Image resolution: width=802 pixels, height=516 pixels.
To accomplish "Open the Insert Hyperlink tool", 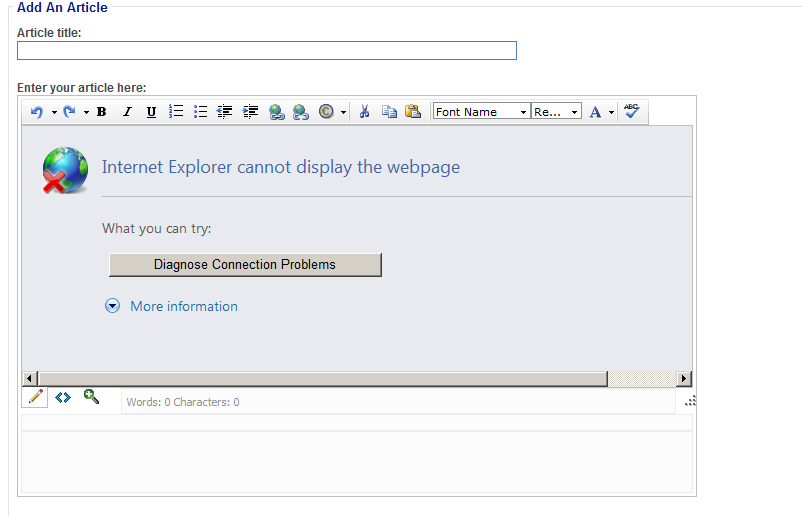I will point(277,112).
